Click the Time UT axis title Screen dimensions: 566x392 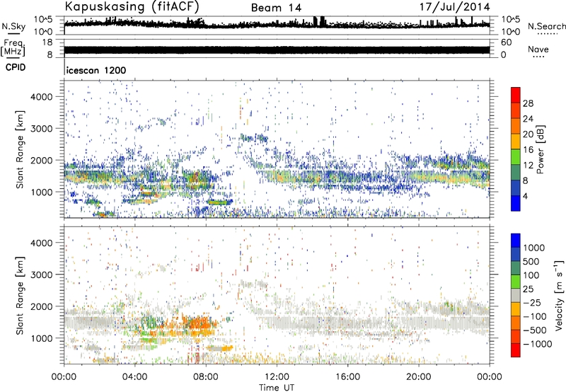pos(277,388)
